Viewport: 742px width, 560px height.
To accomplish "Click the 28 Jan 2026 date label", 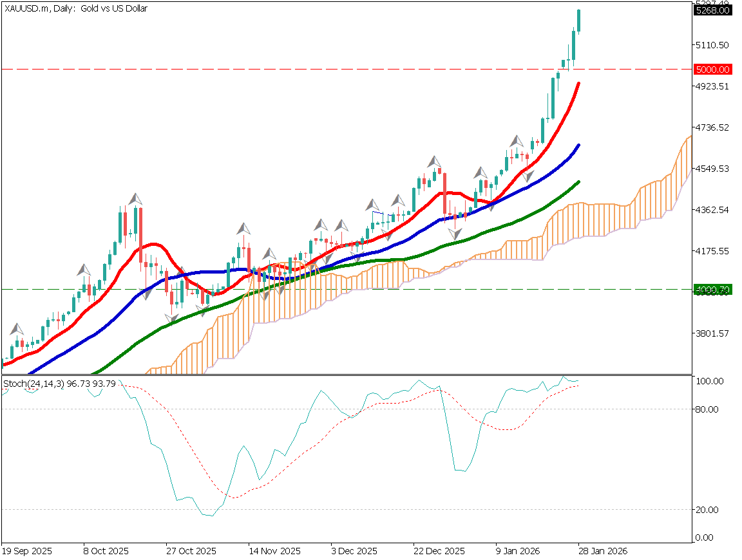I will [604, 552].
